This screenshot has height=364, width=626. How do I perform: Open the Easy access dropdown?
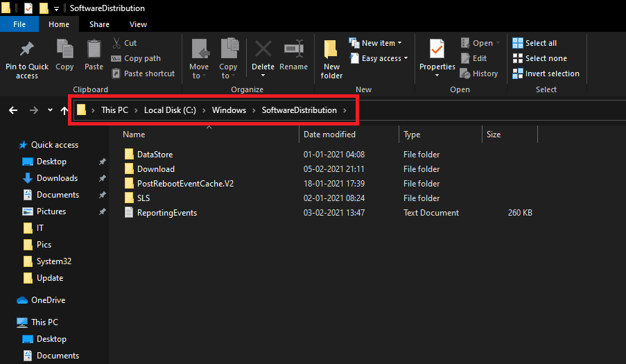379,58
